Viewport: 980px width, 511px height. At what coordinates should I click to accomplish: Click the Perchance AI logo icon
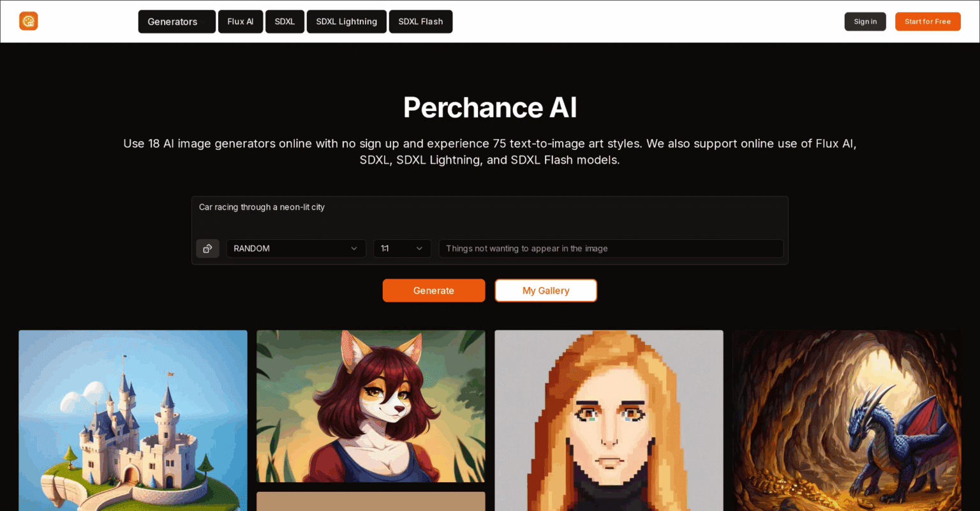(x=29, y=21)
